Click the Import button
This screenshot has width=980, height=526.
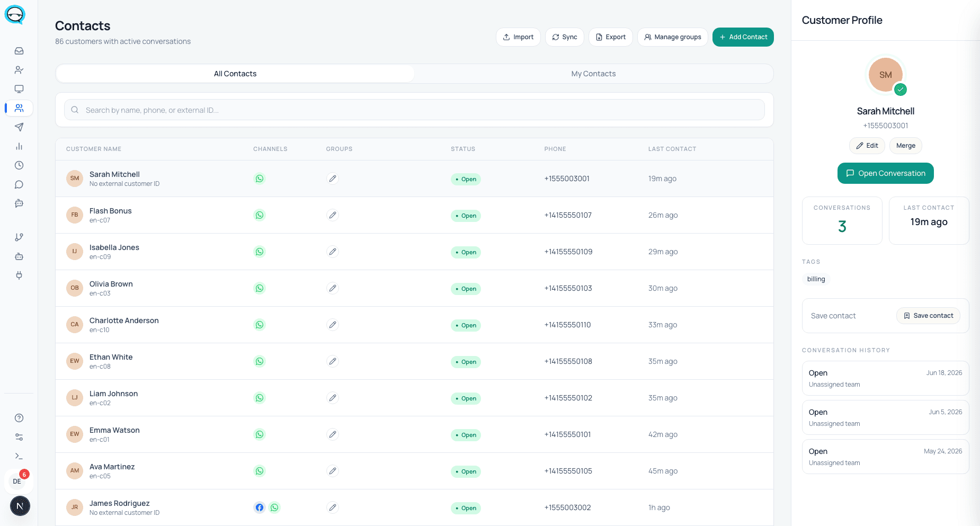518,37
